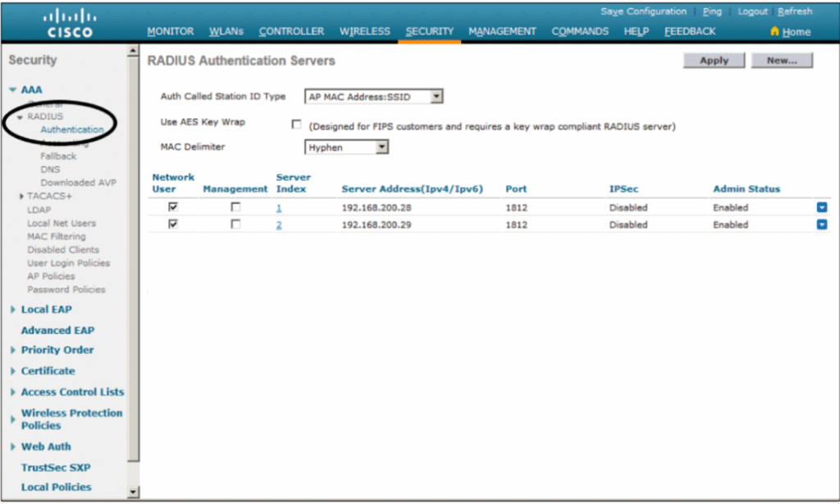This screenshot has width=840, height=504.
Task: Open Advanced EAP section
Action: pyautogui.click(x=58, y=330)
